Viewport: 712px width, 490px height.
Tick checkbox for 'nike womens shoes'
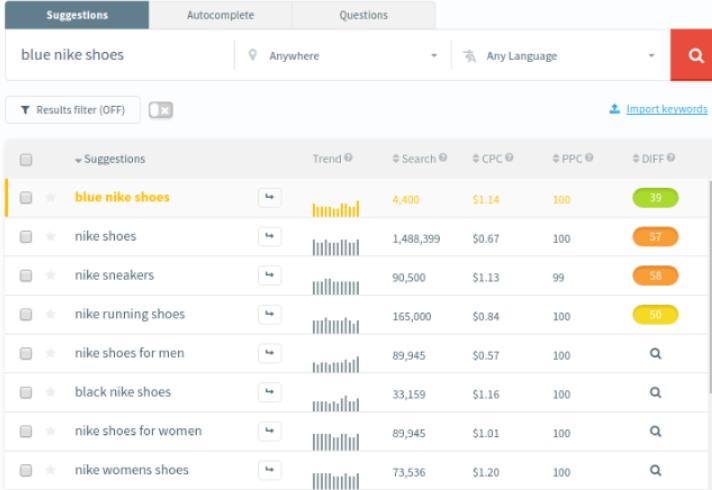(26, 470)
